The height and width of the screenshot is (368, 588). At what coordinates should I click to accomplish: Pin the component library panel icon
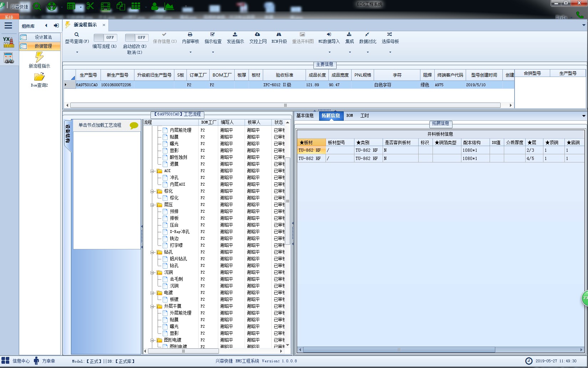[x=56, y=26]
